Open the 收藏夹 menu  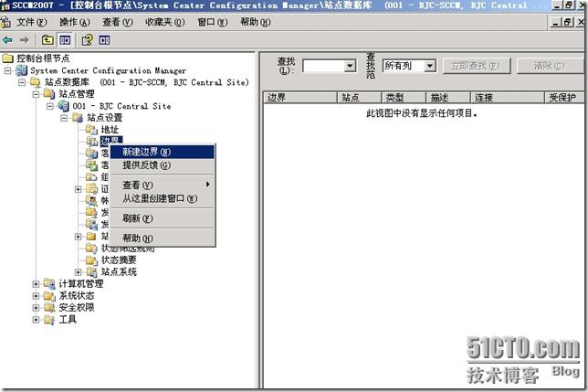coord(165,23)
